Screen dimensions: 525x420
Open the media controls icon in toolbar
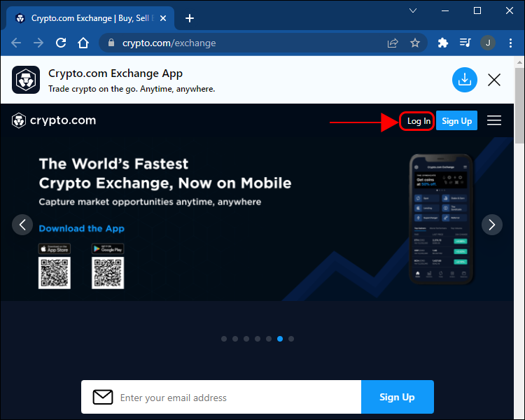[465, 43]
